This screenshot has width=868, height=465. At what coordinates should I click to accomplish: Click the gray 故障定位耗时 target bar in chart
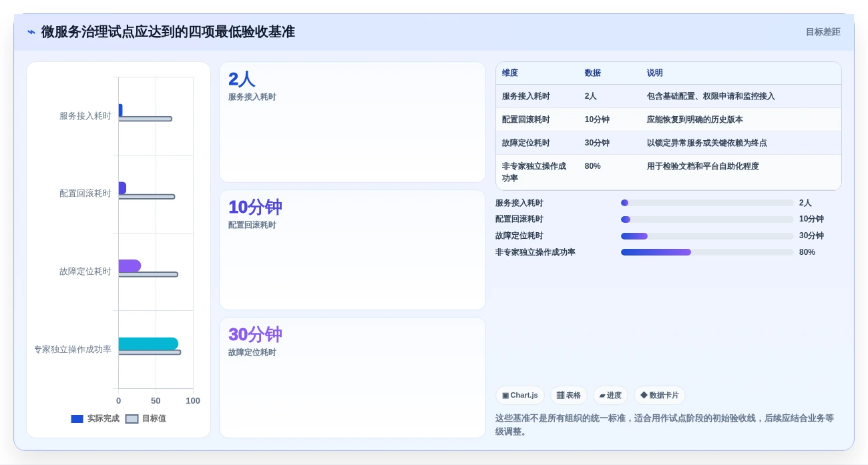point(148,274)
